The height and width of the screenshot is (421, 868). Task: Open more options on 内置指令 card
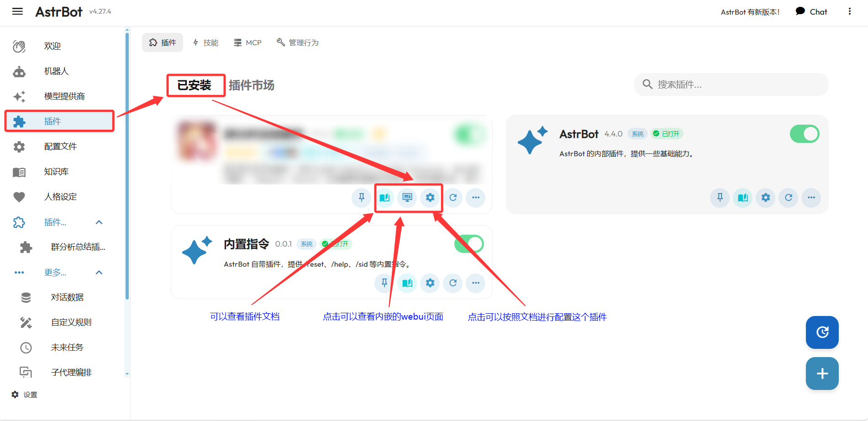476,283
